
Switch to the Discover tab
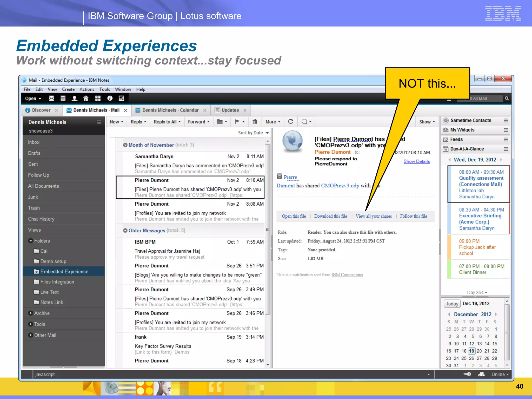41,110
